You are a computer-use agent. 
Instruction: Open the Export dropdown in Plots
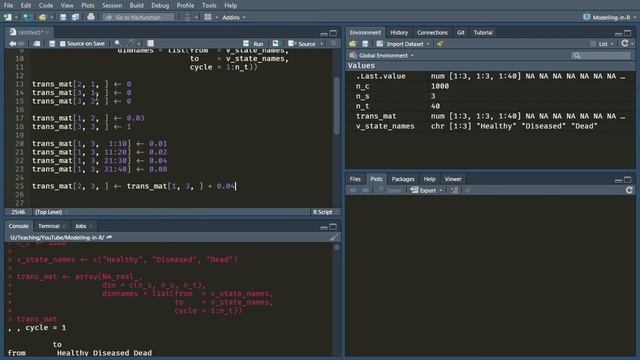(x=426, y=190)
